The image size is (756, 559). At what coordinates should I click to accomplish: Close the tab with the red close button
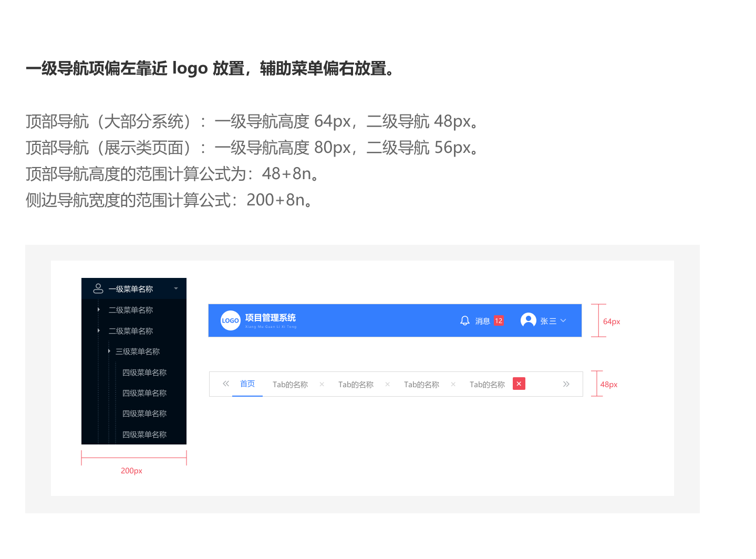pyautogui.click(x=519, y=384)
